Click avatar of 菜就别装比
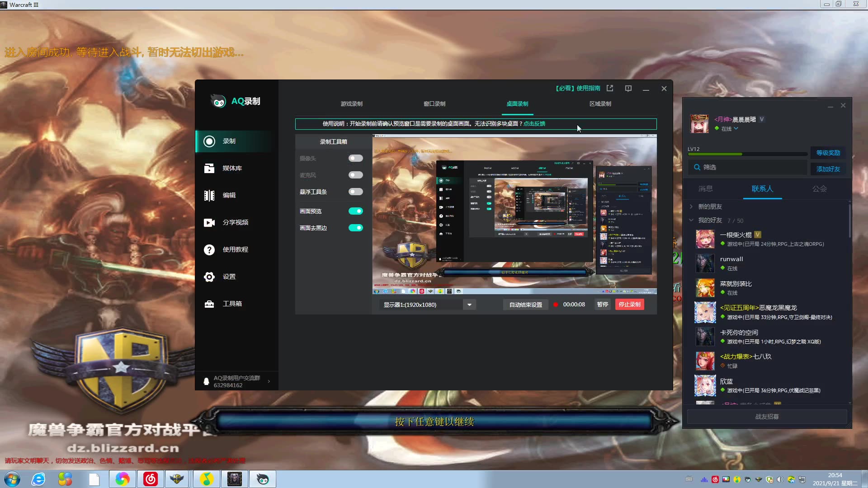This screenshot has height=488, width=868. (705, 288)
